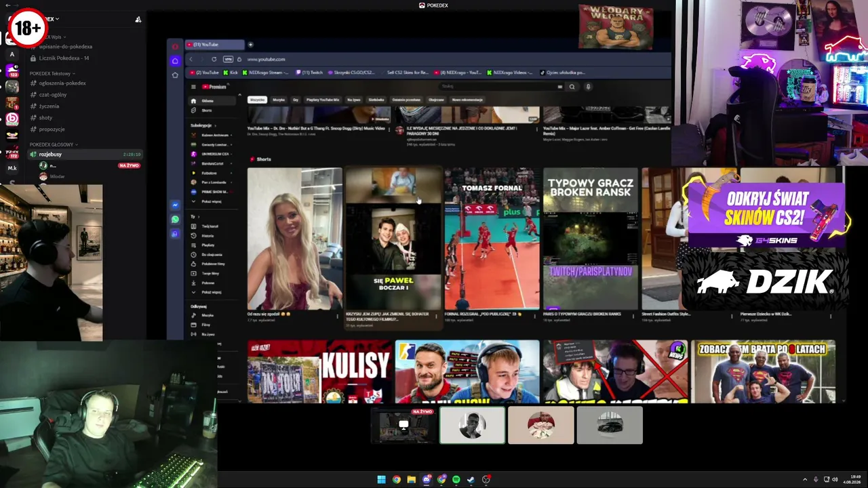Open the Kulisy video thumbnail

click(319, 371)
